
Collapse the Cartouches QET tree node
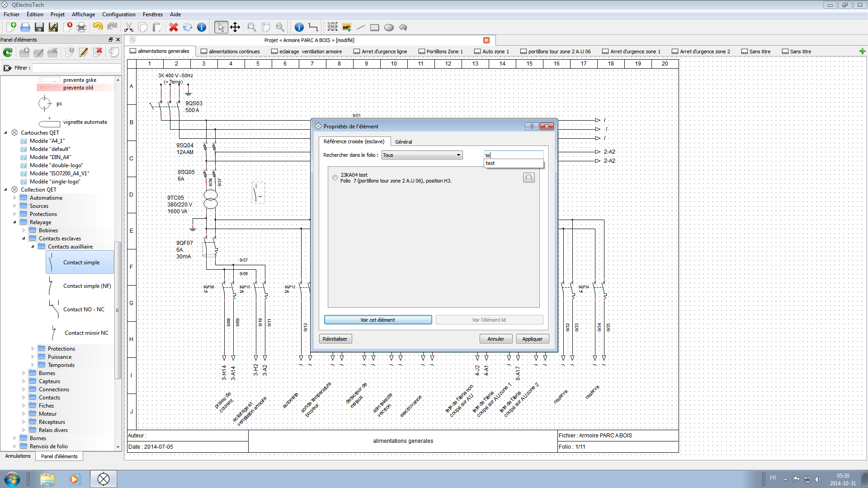(x=6, y=133)
